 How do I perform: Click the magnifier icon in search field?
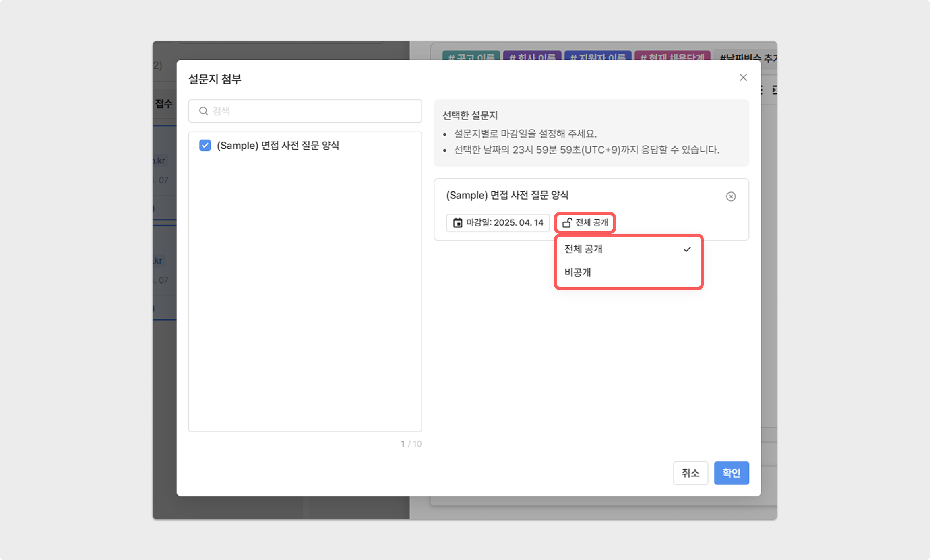(x=204, y=111)
